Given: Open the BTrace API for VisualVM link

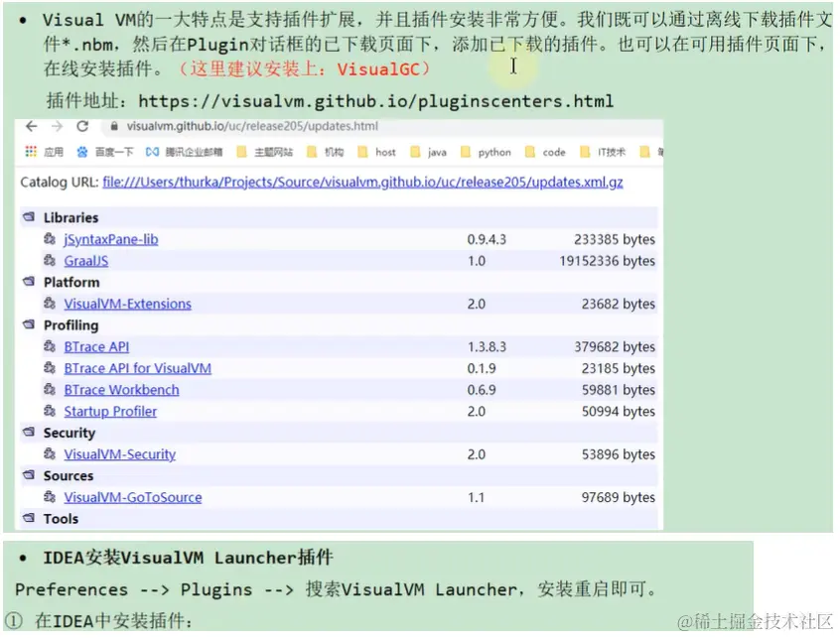Looking at the screenshot, I should [x=138, y=368].
